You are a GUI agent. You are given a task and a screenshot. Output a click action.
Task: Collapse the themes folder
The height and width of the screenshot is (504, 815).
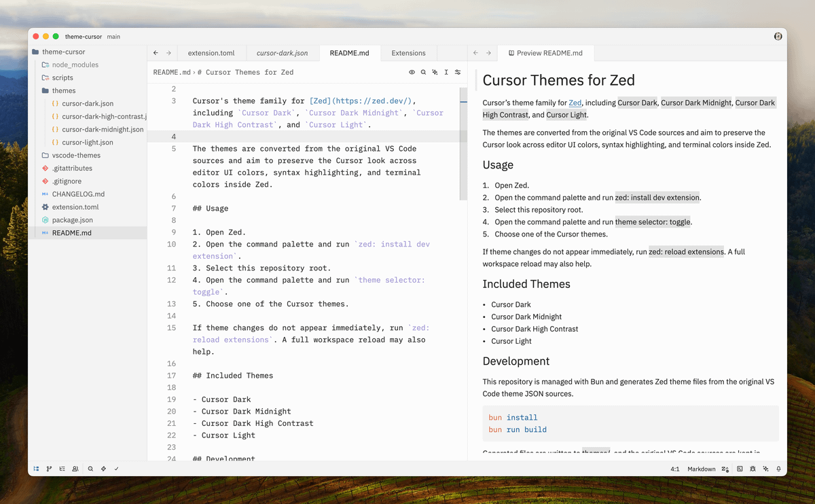63,90
